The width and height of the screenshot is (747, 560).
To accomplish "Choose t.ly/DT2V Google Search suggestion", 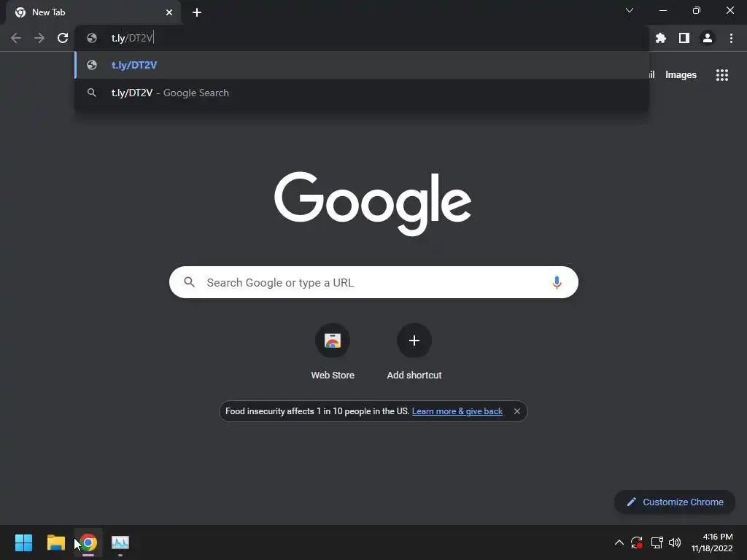I will click(x=362, y=93).
